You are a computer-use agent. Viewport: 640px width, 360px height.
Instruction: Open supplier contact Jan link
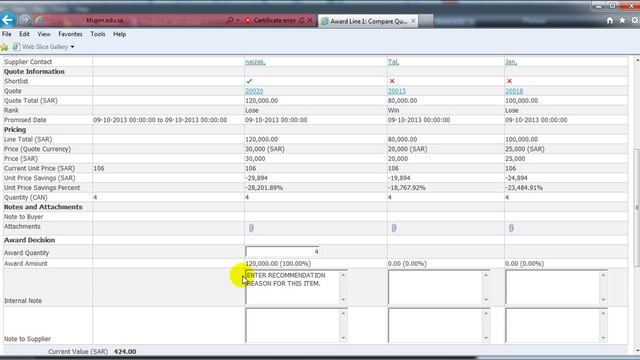click(511, 62)
